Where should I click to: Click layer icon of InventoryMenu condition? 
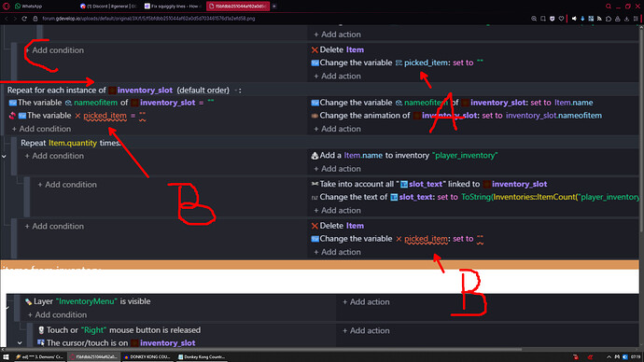tap(28, 301)
